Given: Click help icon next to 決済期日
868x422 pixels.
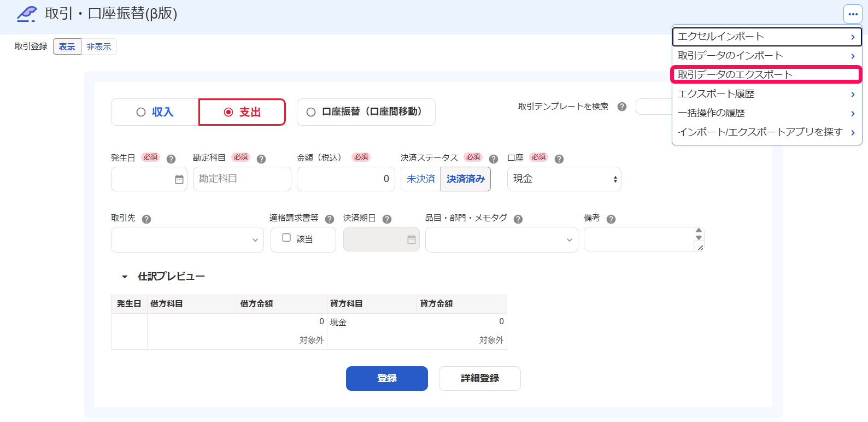Looking at the screenshot, I should tap(387, 219).
